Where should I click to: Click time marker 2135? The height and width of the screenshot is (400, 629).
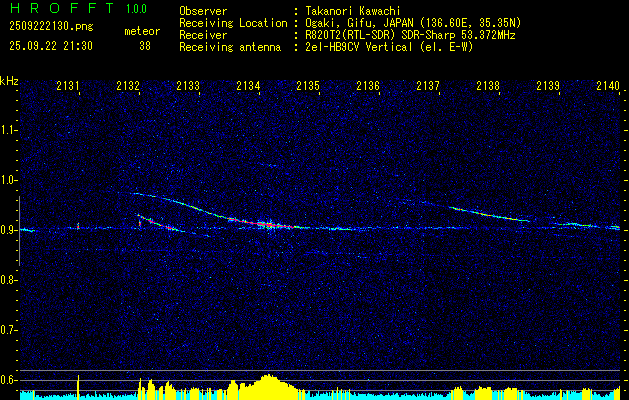[308, 85]
